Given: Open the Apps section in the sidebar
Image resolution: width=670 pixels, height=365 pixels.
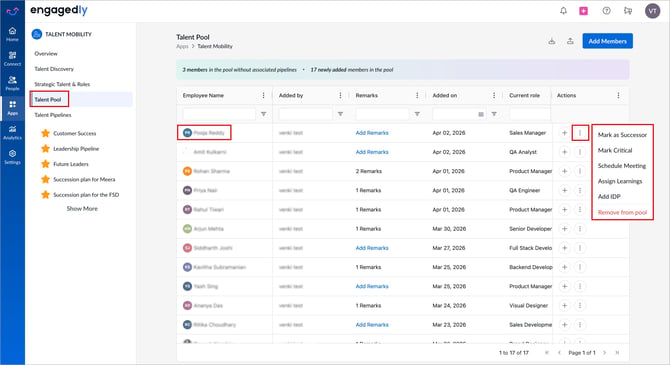Looking at the screenshot, I should pos(12,108).
